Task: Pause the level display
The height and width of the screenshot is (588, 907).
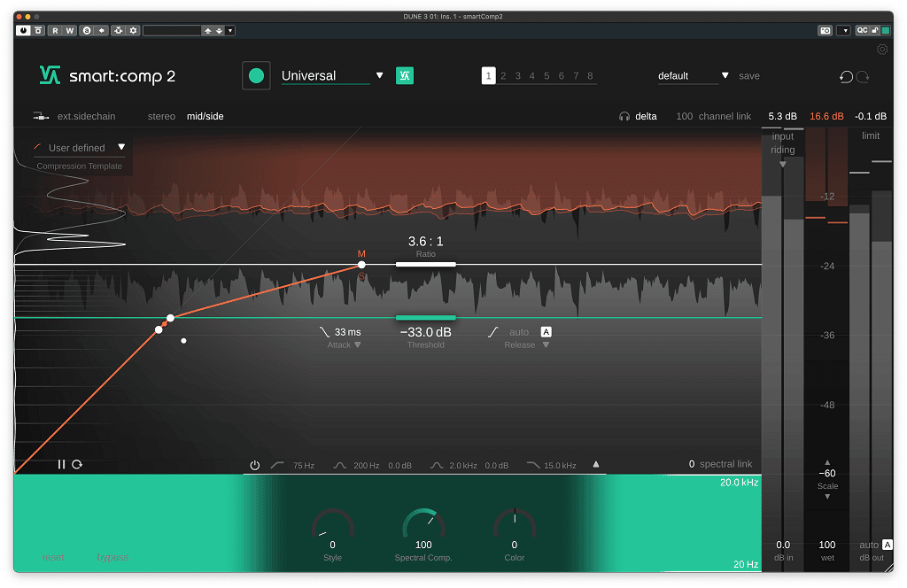Action: (x=61, y=464)
